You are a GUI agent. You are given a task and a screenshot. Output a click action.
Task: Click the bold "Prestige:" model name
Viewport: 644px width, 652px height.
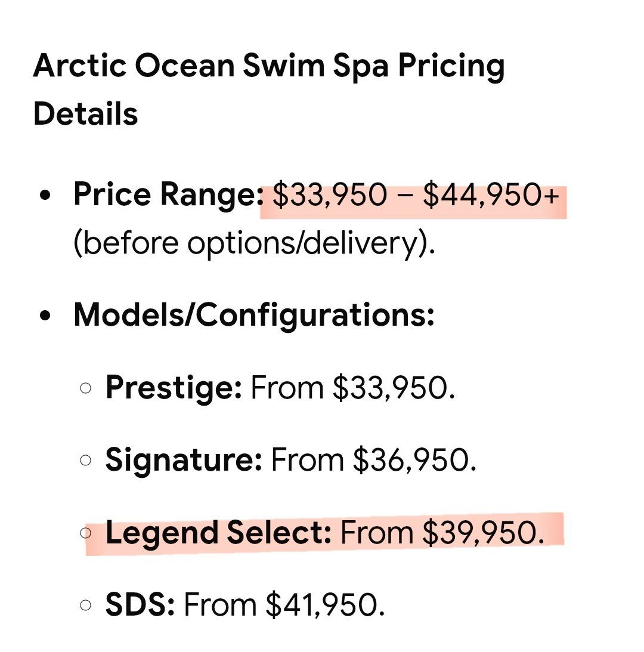click(x=174, y=388)
